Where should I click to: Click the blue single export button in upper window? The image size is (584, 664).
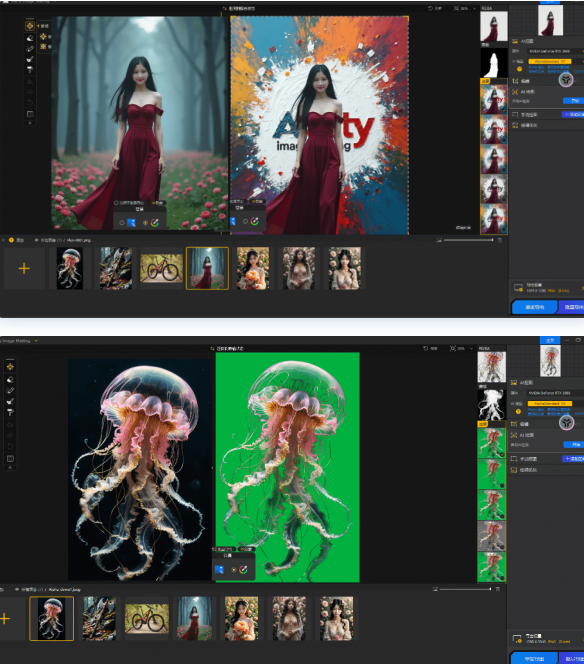(x=534, y=307)
